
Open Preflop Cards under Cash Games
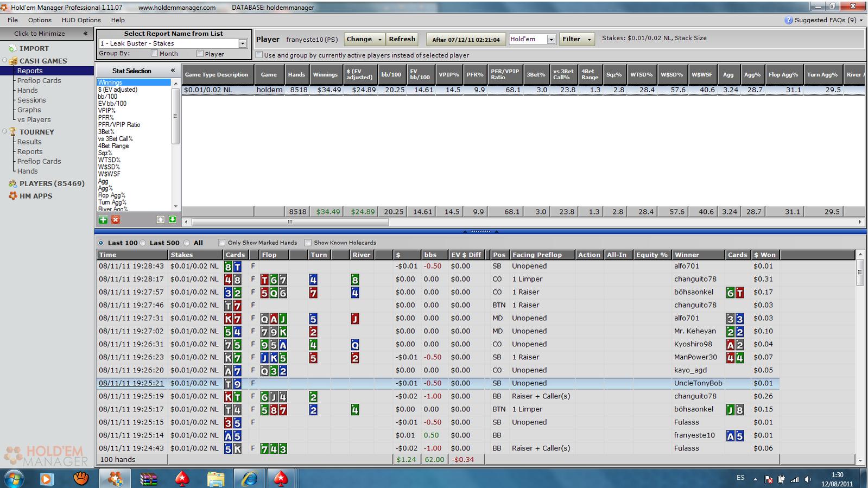tap(39, 80)
